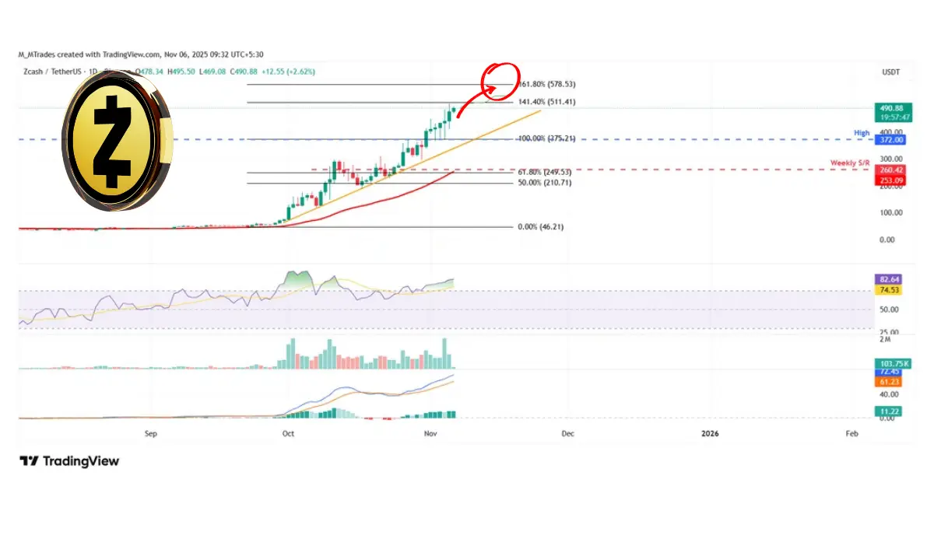Viewport: 934px width, 560px height.
Task: Click the red curved arrow annotation
Action: pyautogui.click(x=475, y=105)
